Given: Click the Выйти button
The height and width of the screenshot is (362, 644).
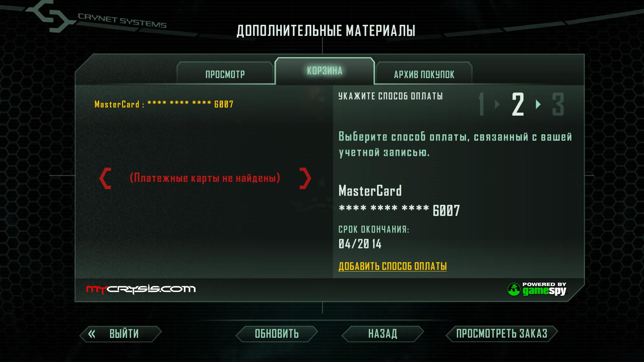Looking at the screenshot, I should click(x=121, y=334).
